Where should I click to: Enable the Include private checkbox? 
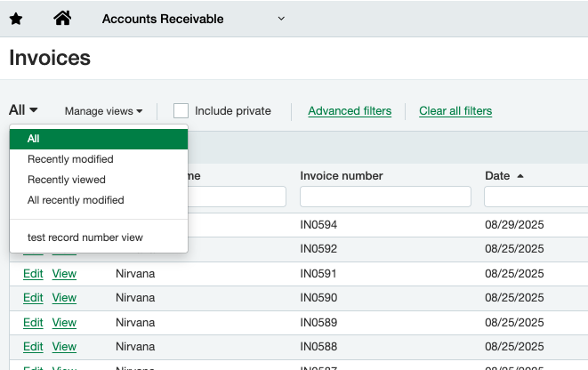181,111
